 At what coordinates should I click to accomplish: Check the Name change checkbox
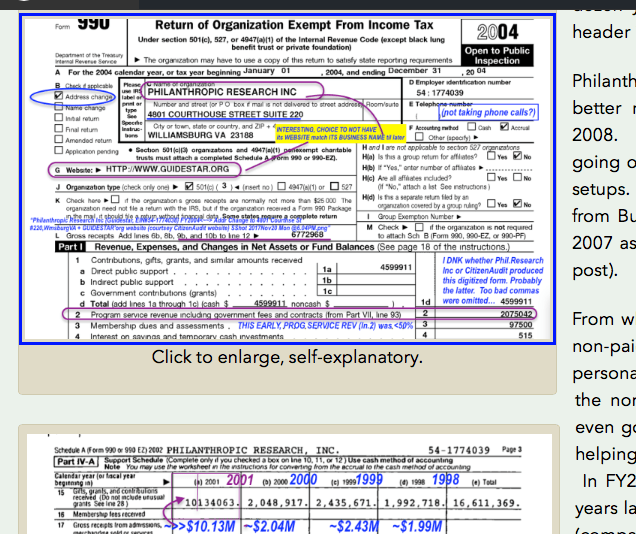[60, 108]
